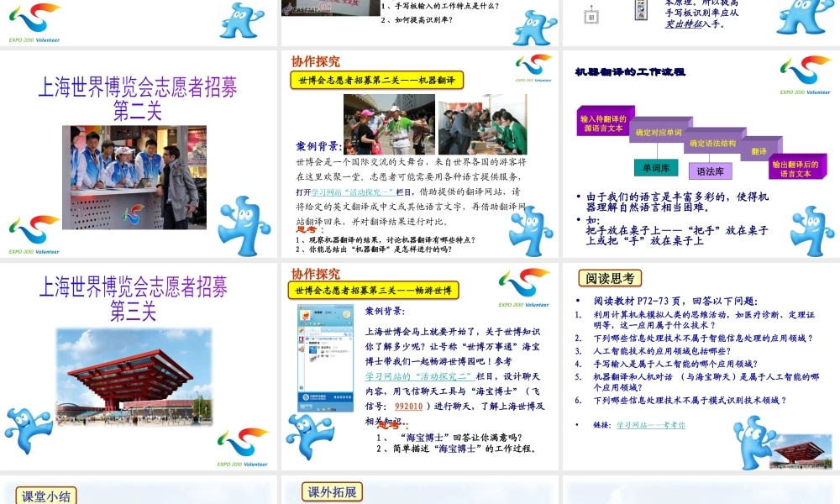Select the volunteers booth photo on 第二关 slide

134,177
